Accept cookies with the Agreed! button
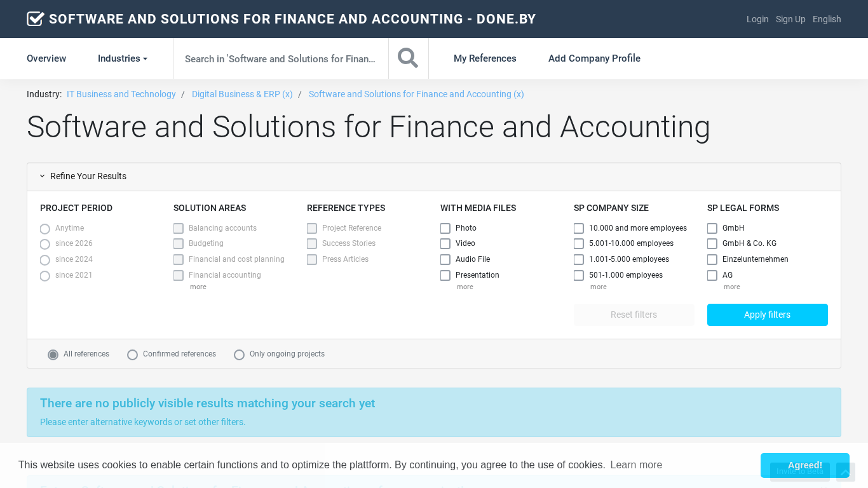The image size is (868, 488). tap(804, 465)
